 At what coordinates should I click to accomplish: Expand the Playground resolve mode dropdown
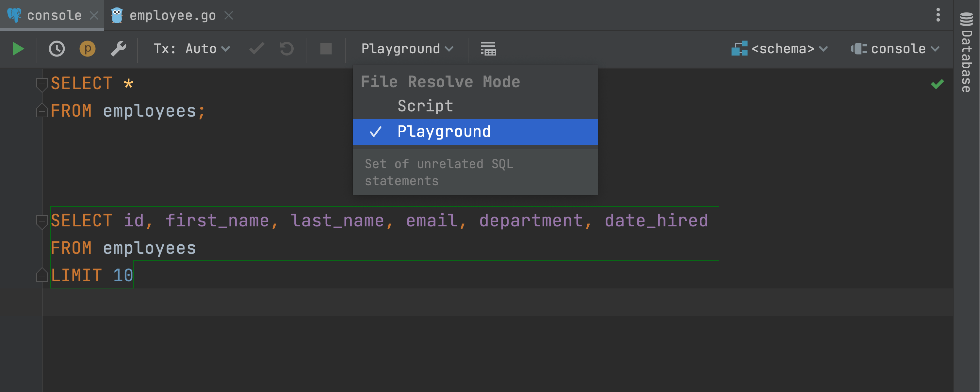[407, 49]
